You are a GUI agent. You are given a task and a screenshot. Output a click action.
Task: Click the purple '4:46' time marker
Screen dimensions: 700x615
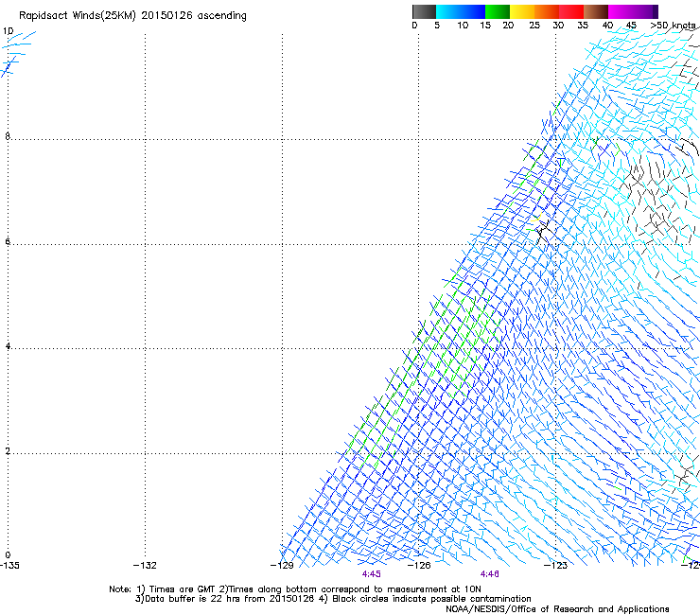click(x=489, y=574)
